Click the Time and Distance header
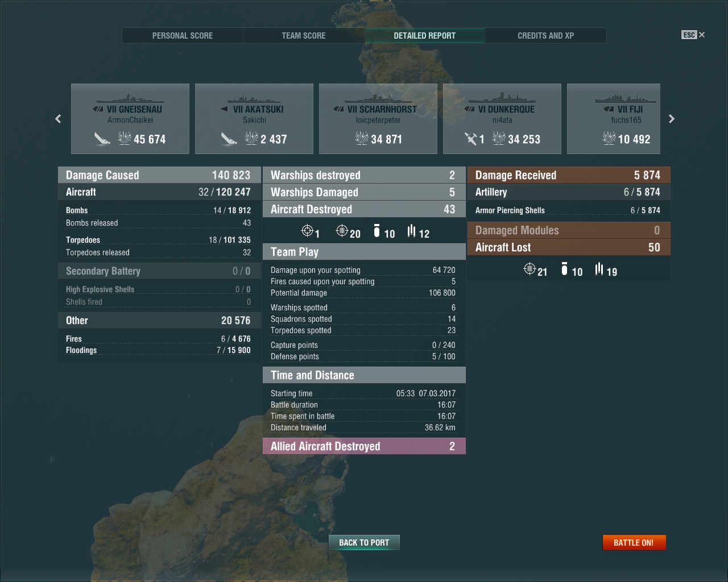This screenshot has height=582, width=728. point(364,375)
